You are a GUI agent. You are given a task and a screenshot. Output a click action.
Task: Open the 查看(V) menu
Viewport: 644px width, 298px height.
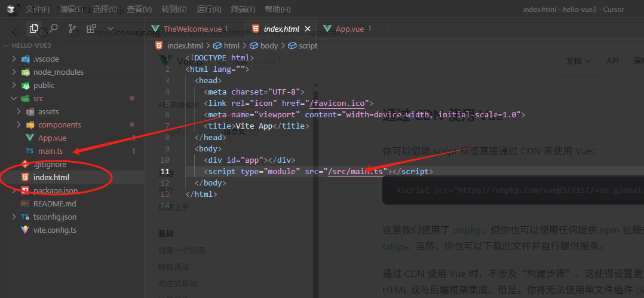(x=139, y=9)
